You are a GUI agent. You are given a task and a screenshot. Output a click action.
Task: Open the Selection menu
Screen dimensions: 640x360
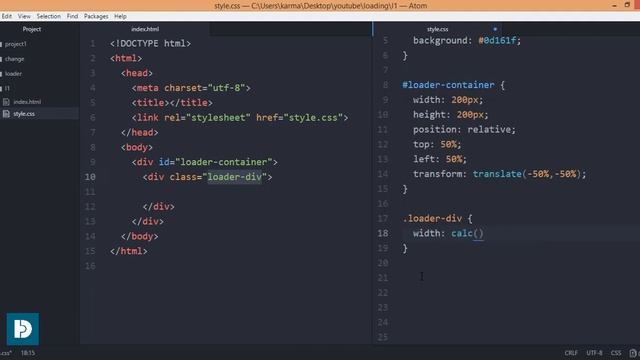tap(49, 16)
